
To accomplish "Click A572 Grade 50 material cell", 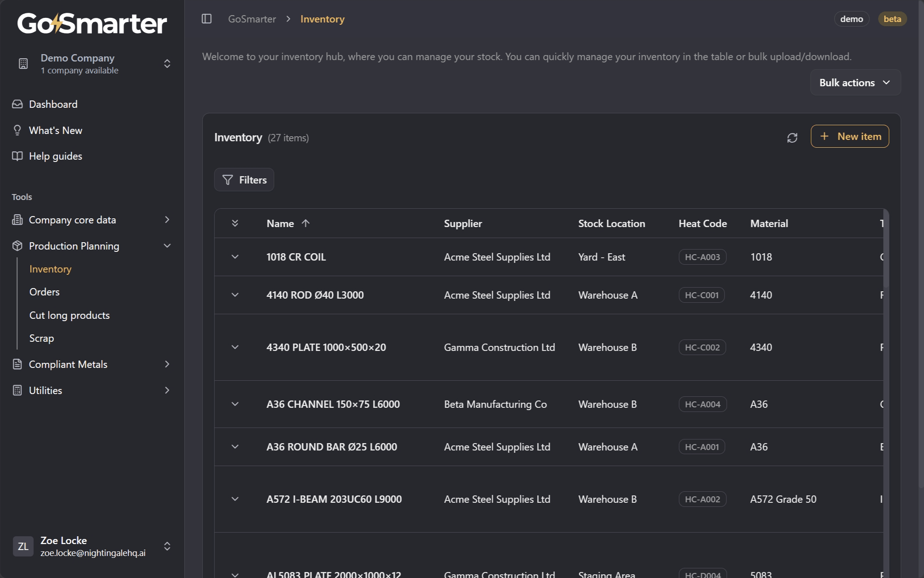I will tap(783, 499).
